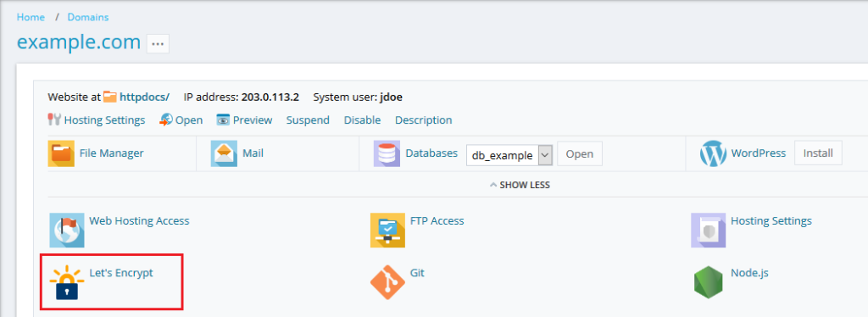
Task: Click the WordPress Install button
Action: [x=818, y=153]
